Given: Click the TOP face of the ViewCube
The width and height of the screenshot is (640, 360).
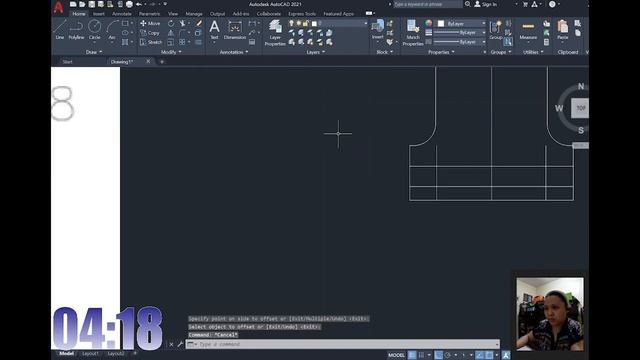Looking at the screenshot, I should pyautogui.click(x=580, y=108).
